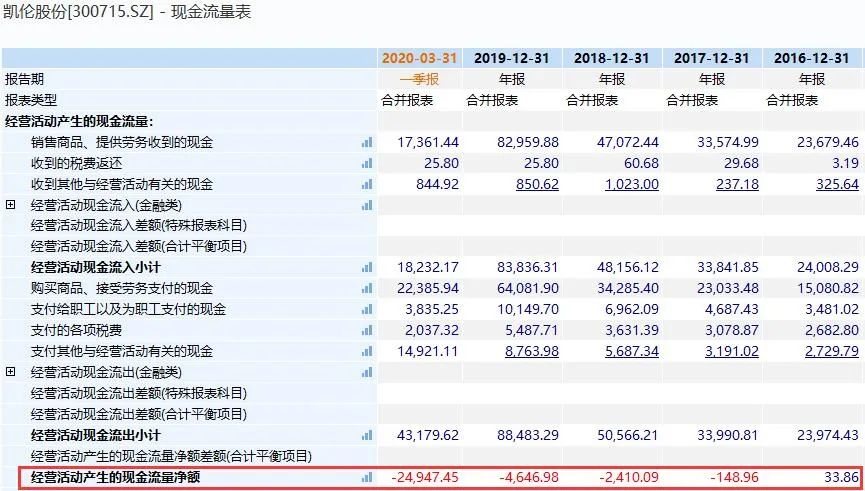Screen dimensions: 865x491
Task: Click chart icon for 销售商品、提供劳务收到的现金 row
Action: pyautogui.click(x=367, y=143)
